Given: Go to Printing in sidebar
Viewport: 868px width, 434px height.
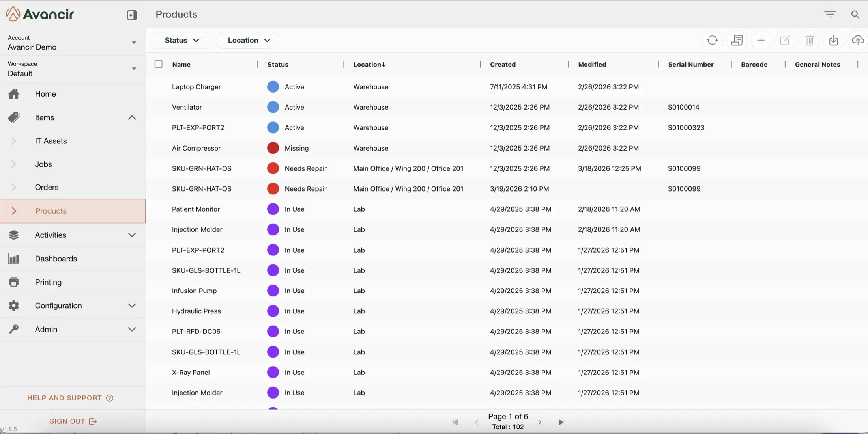Looking at the screenshot, I should 48,282.
